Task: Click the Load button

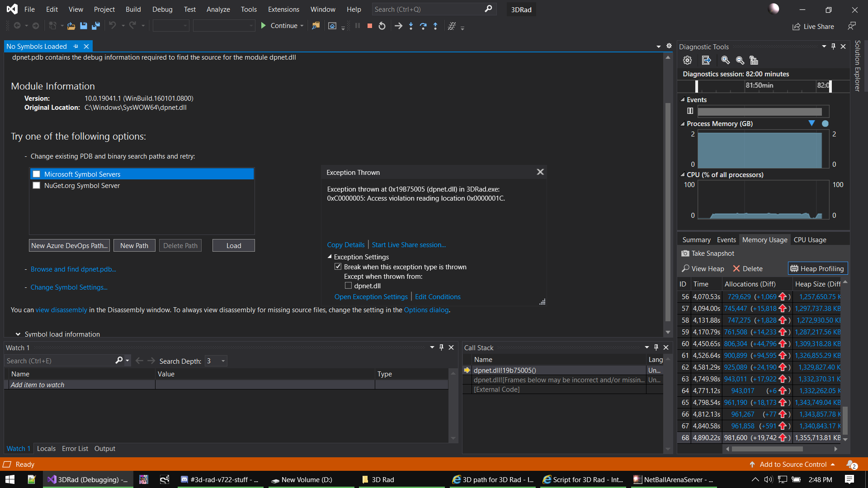Action: point(234,245)
